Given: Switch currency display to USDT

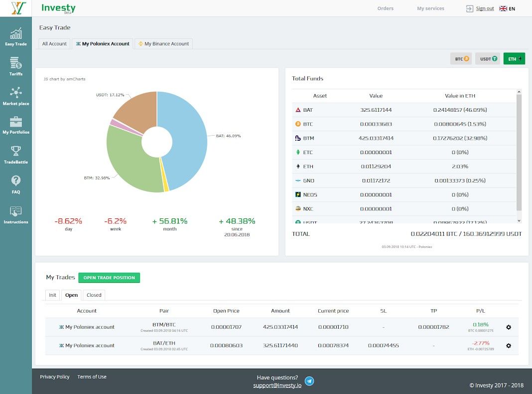Looking at the screenshot, I should point(488,59).
